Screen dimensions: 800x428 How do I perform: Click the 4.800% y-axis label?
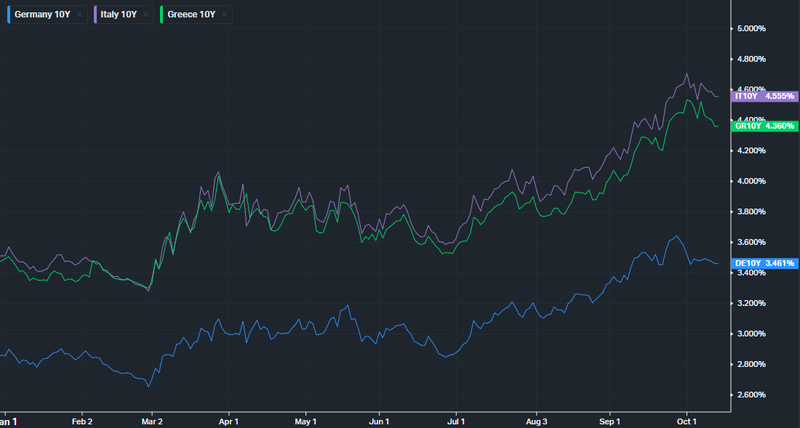tap(752, 59)
